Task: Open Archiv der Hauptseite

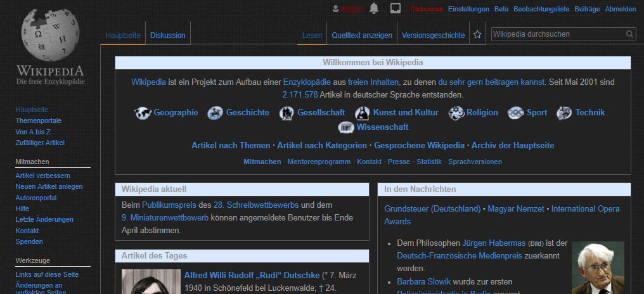Action: pos(513,145)
